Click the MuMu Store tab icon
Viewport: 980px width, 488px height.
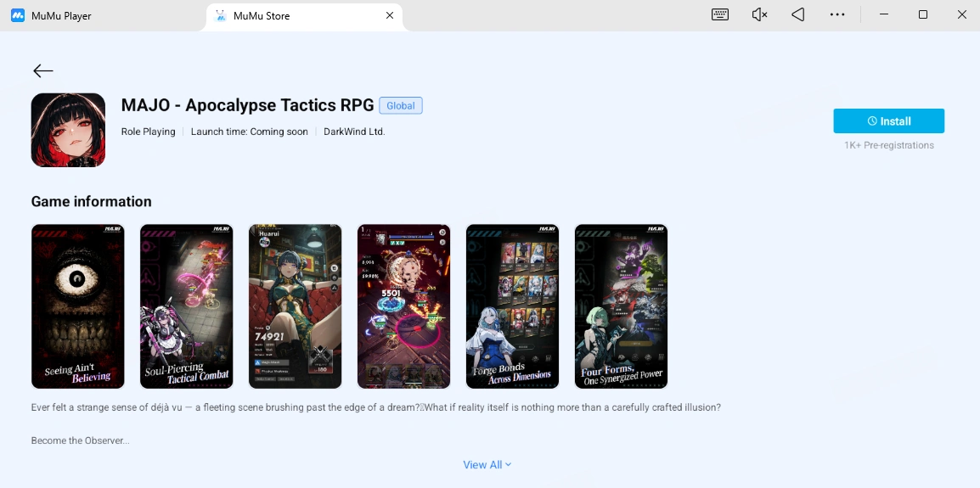[220, 15]
